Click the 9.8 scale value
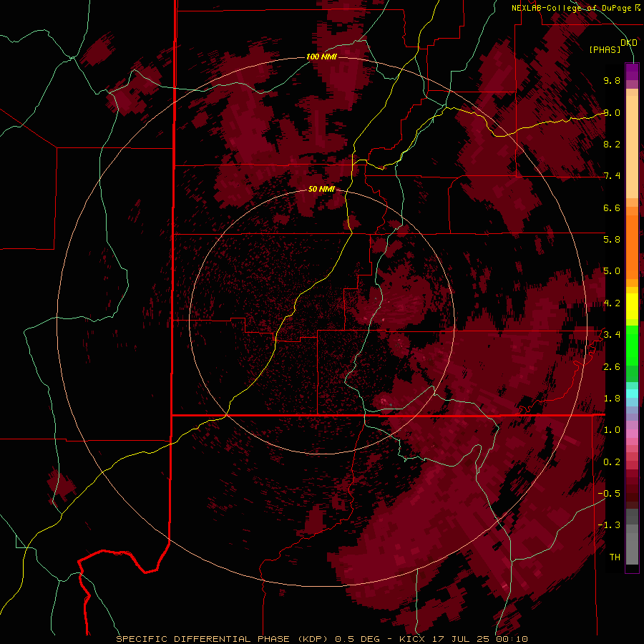Image resolution: width=644 pixels, height=644 pixels. pyautogui.click(x=612, y=80)
